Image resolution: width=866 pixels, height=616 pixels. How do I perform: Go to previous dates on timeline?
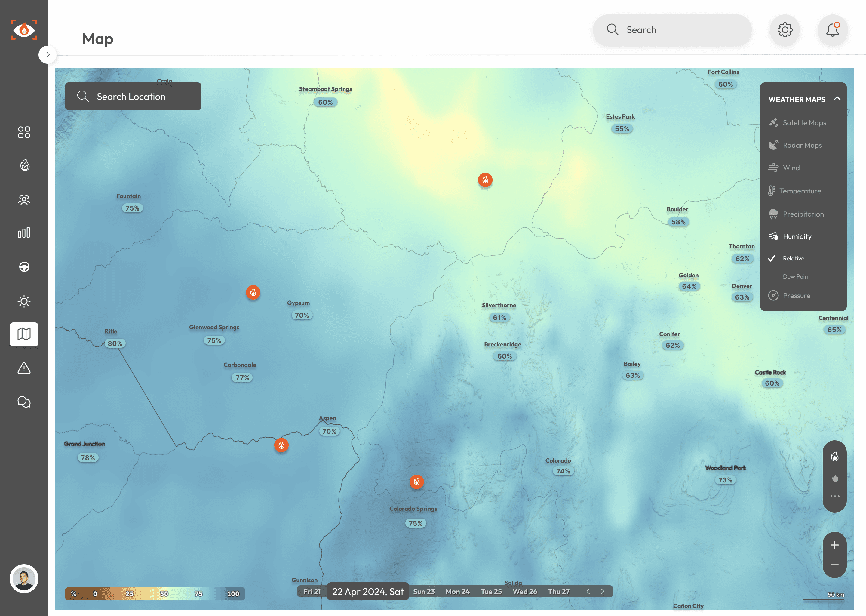pos(588,591)
